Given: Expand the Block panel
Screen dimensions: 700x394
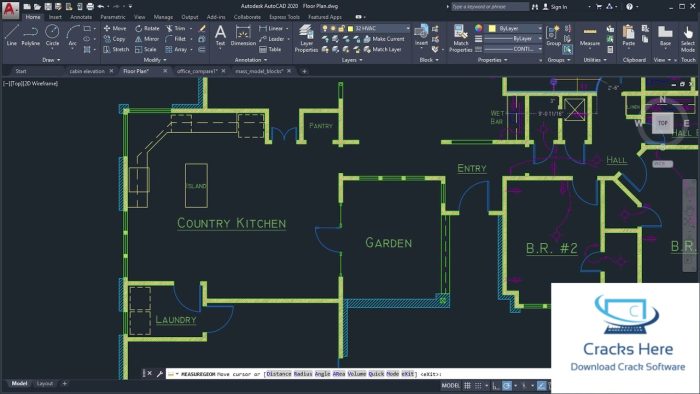Looking at the screenshot, I should (429, 60).
